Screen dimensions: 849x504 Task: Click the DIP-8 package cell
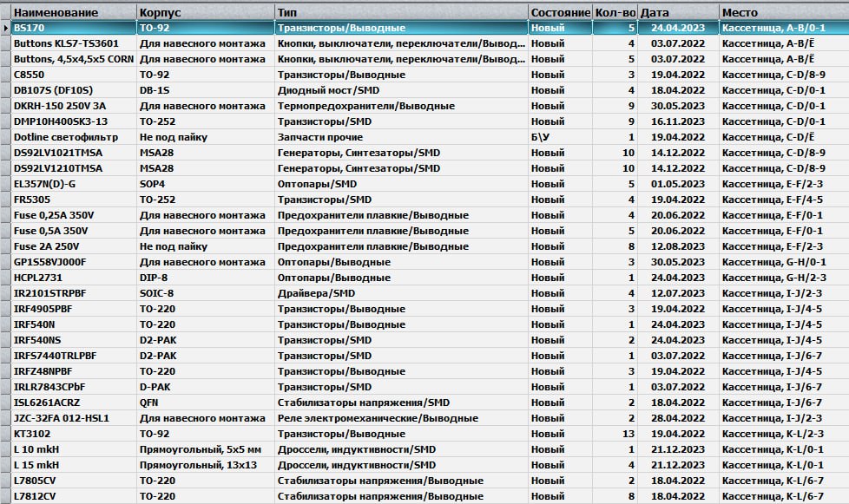coord(206,278)
